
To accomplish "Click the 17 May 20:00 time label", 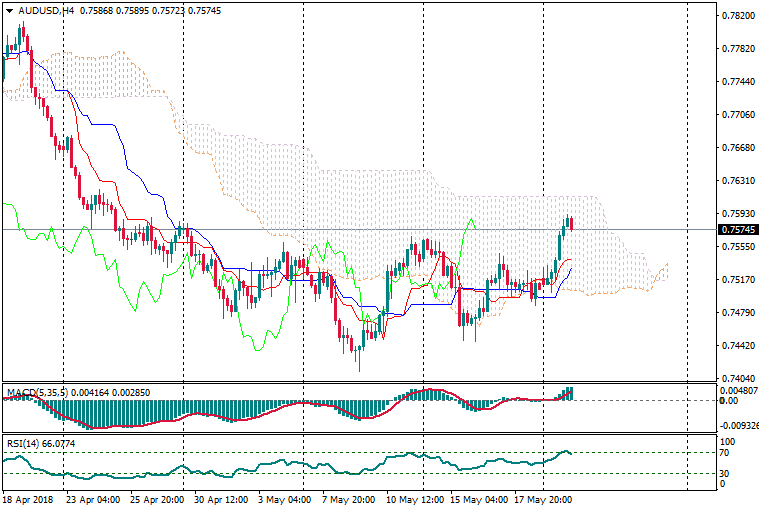I will click(543, 498).
